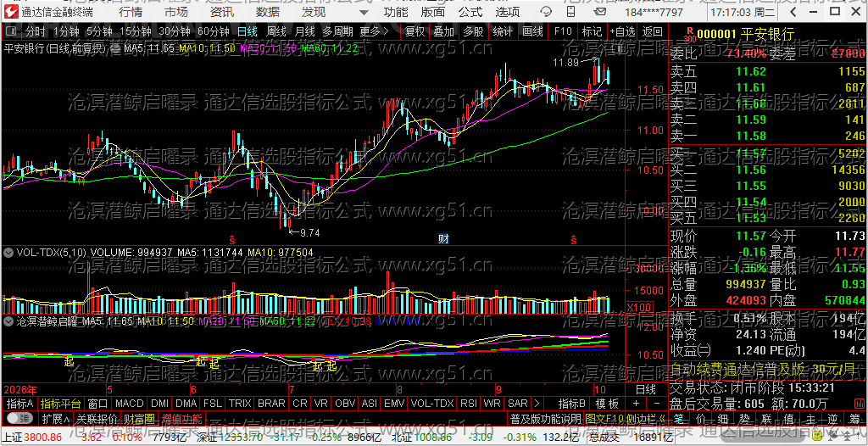The width and height of the screenshot is (868, 446).
Task: Open the chat/message bubble icon in title bar
Action: (547, 12)
